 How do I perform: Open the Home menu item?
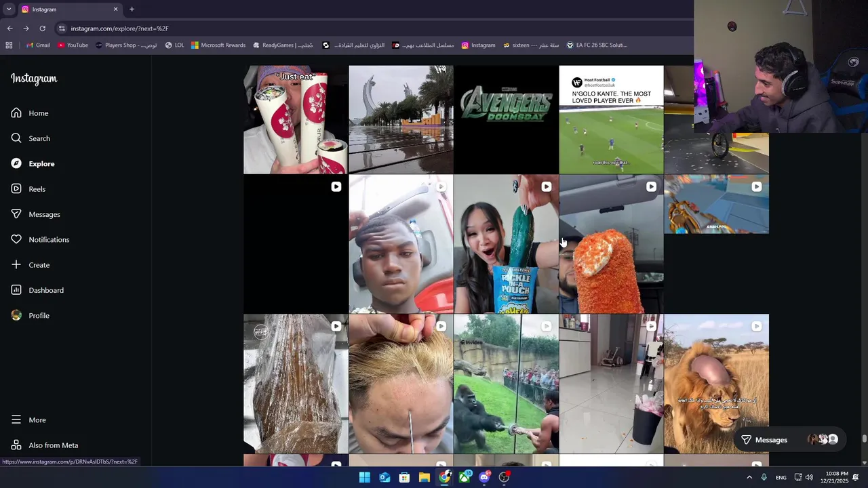coord(38,113)
